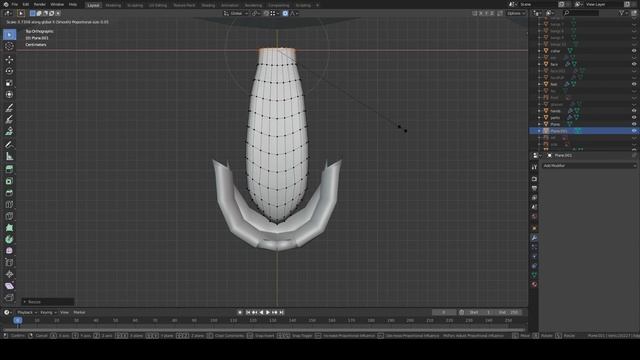The width and height of the screenshot is (640, 360).
Task: Click the blue timeline playhead marker
Action: click(x=18, y=320)
